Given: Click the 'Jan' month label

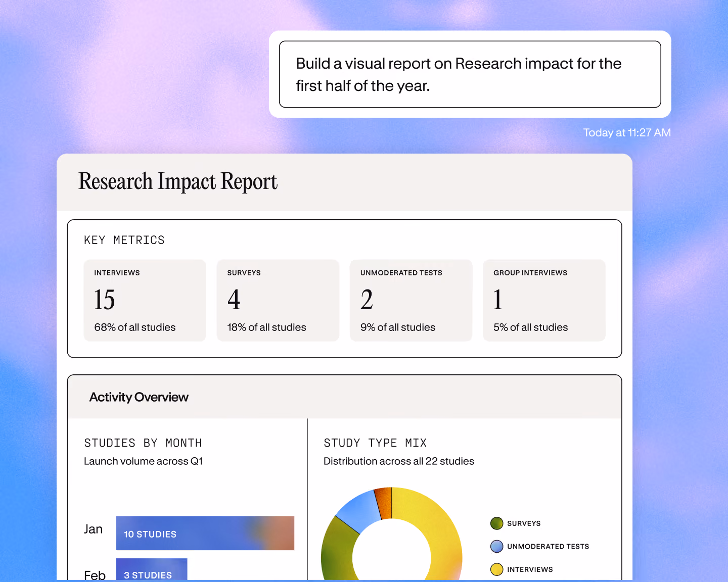Looking at the screenshot, I should pyautogui.click(x=93, y=529).
